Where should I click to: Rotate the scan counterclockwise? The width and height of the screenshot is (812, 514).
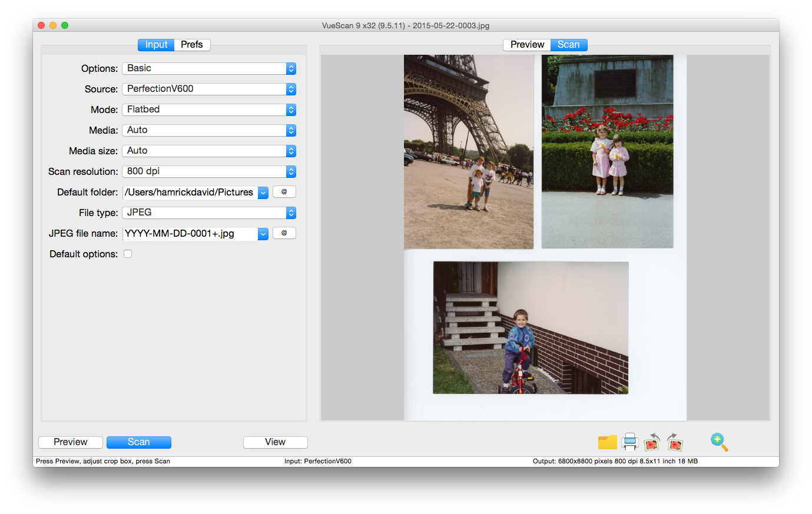coord(651,442)
